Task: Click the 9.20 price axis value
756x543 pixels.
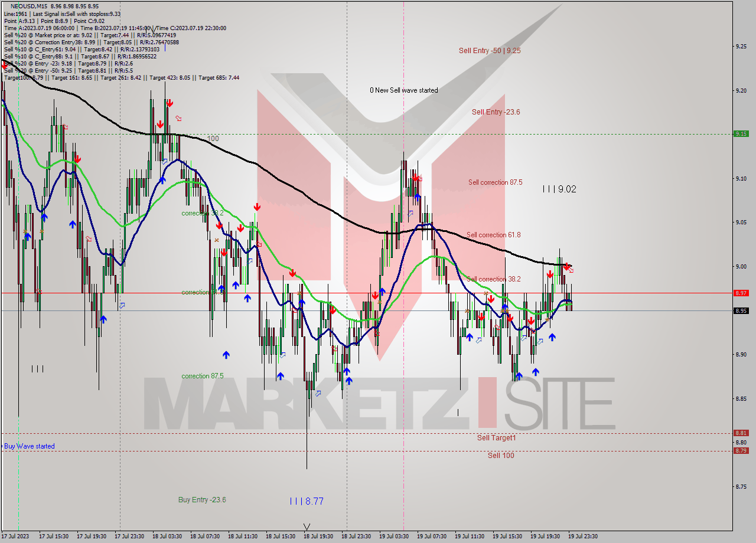Action: [x=742, y=90]
